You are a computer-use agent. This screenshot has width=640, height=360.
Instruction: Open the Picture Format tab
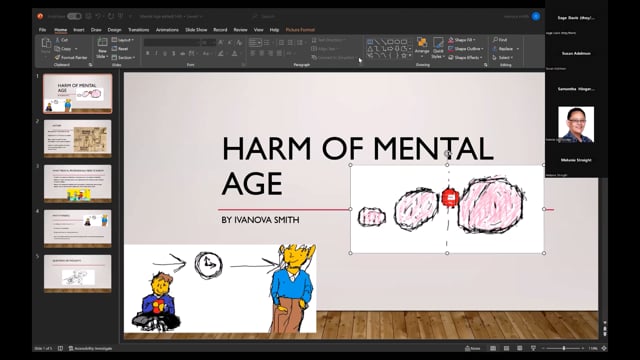[300, 30]
